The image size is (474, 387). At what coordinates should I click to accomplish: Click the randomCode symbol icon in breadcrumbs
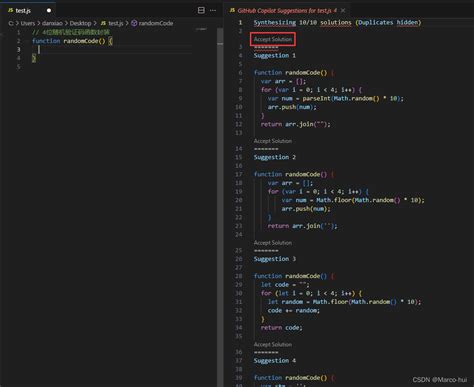134,23
